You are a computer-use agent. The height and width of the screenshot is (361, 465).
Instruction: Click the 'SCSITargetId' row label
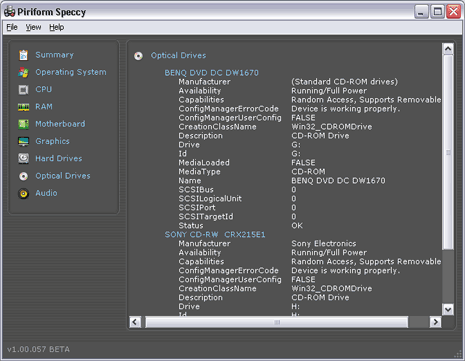(x=206, y=217)
